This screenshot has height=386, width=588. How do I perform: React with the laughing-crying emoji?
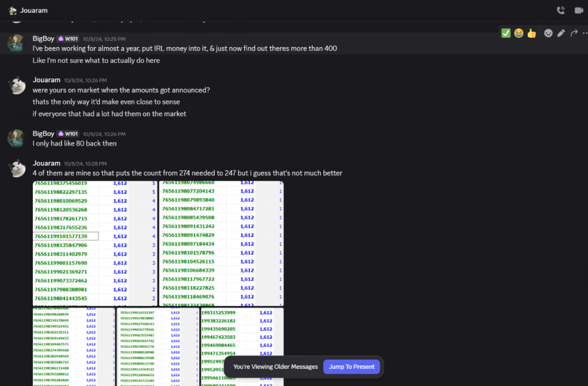point(519,33)
